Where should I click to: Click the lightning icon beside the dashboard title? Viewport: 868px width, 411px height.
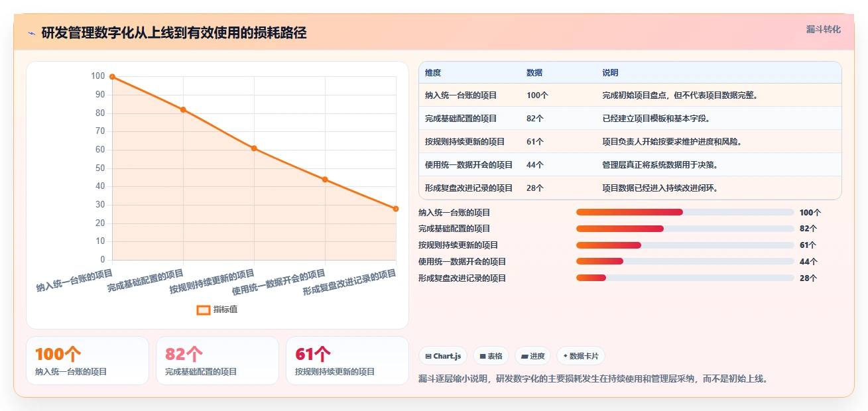(31, 33)
